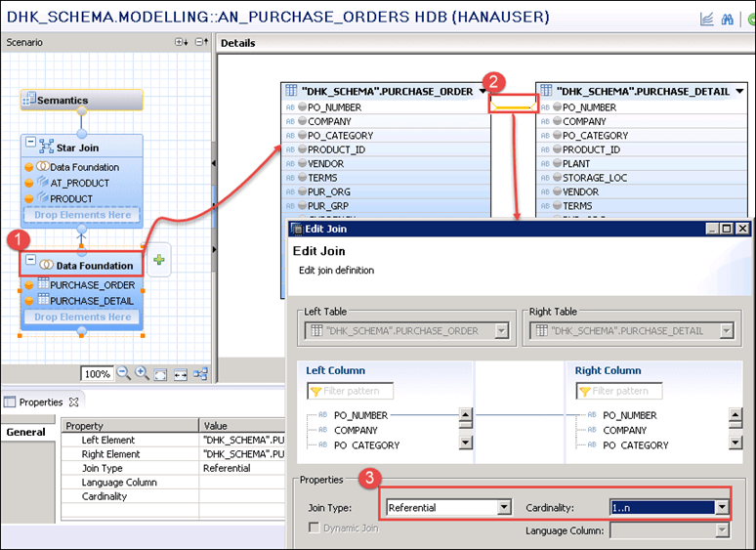Select the General tab in Properties
The image size is (756, 550).
tap(26, 433)
